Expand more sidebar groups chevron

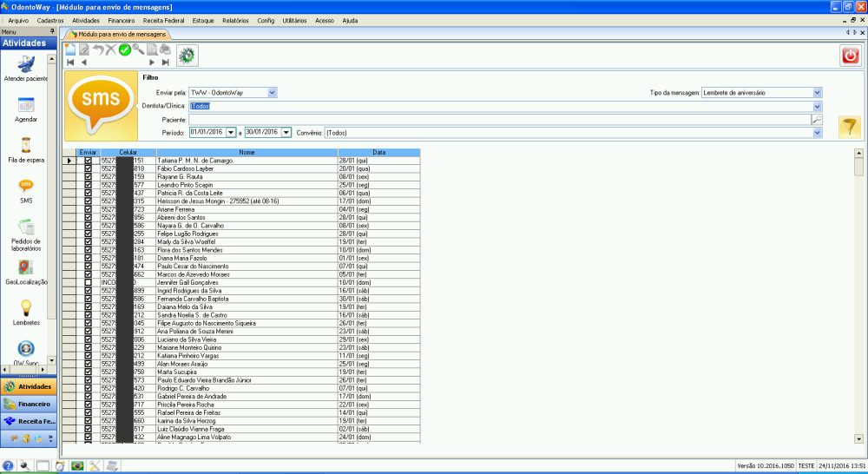[50, 438]
